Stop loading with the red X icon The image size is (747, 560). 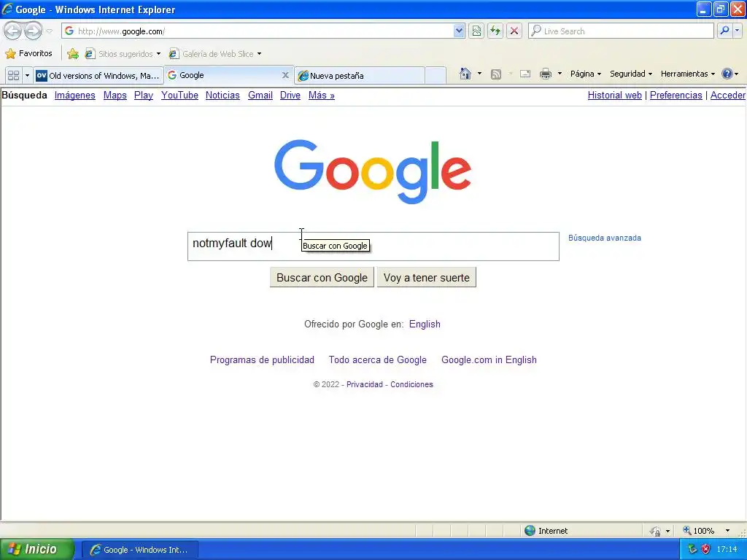click(514, 31)
